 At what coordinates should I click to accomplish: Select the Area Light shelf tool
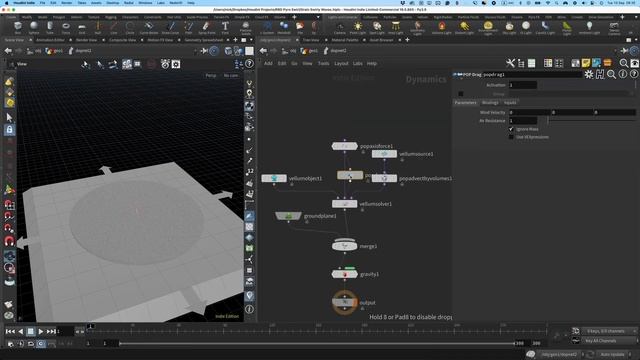[x=395, y=27]
